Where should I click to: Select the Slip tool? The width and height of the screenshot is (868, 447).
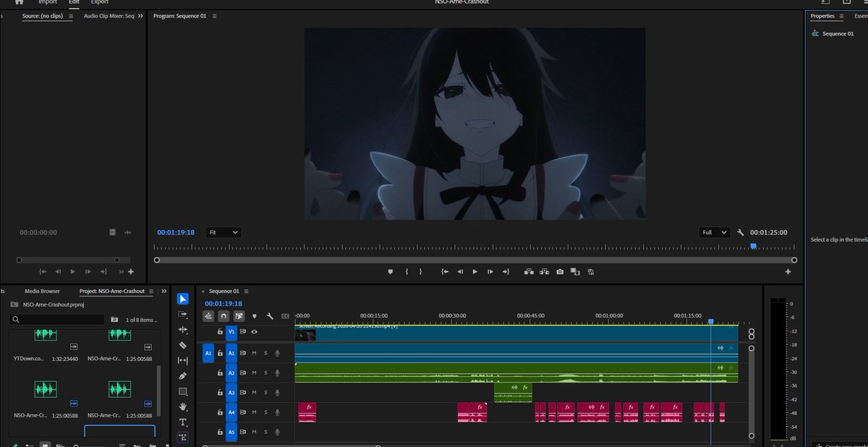(x=183, y=360)
